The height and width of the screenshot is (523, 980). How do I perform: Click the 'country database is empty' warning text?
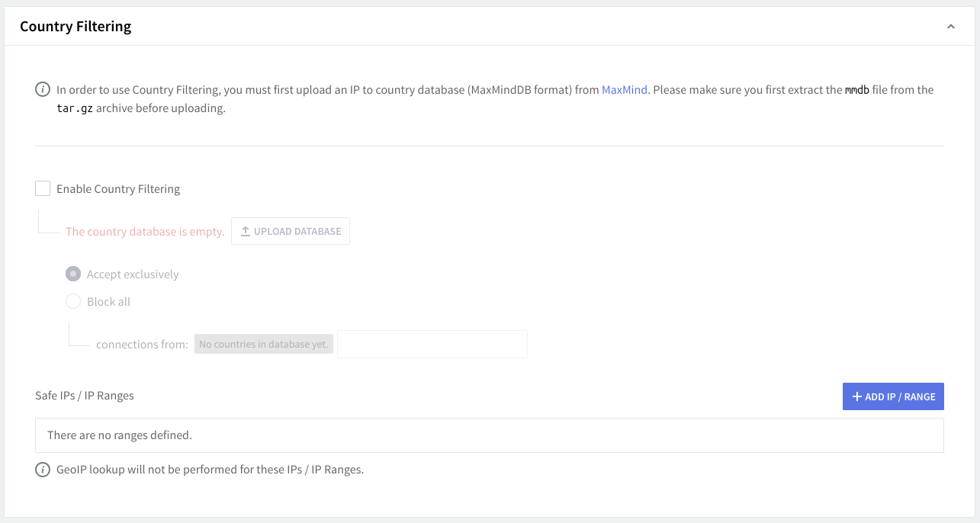coord(145,232)
